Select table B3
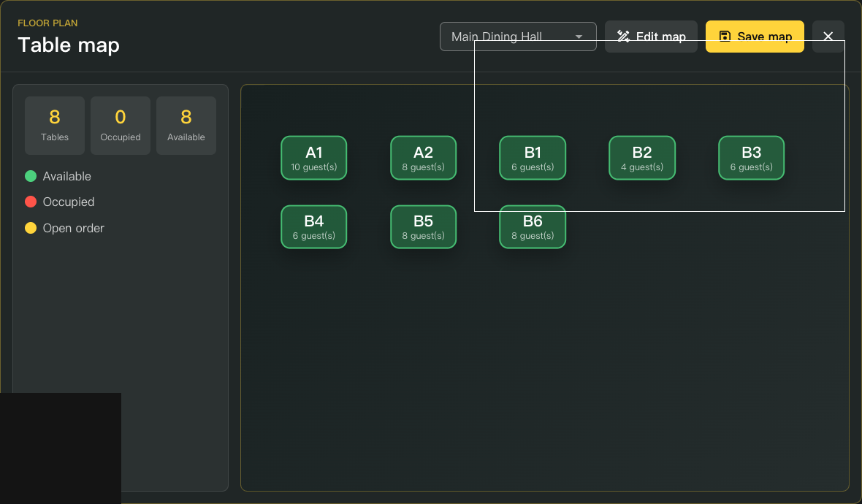Image resolution: width=862 pixels, height=504 pixels. tap(752, 158)
